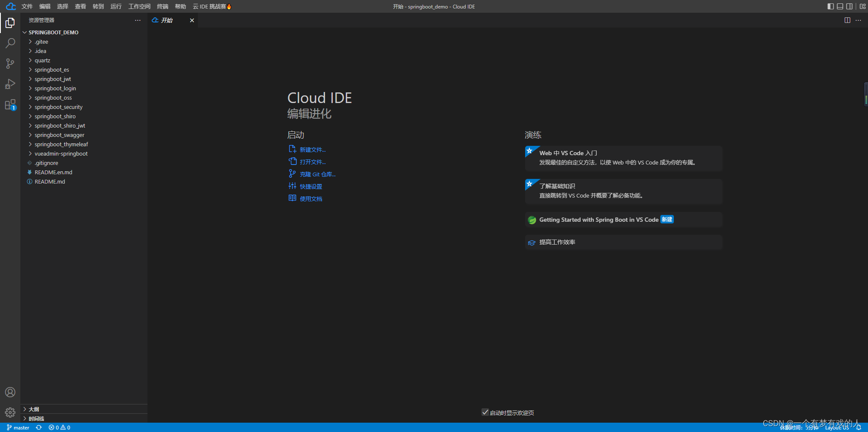Expand the springboot_login folder
Image resolution: width=868 pixels, height=432 pixels.
84,88
